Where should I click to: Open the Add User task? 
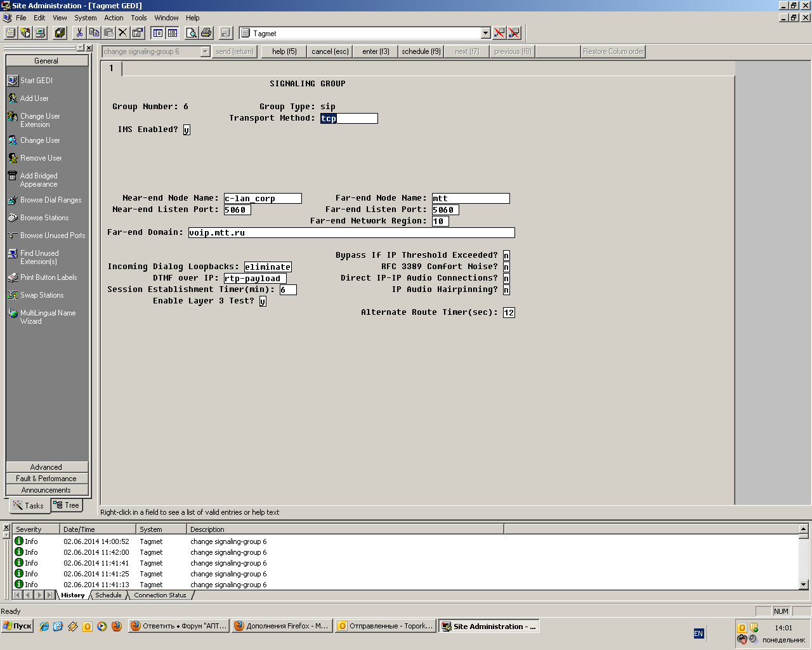[29, 98]
